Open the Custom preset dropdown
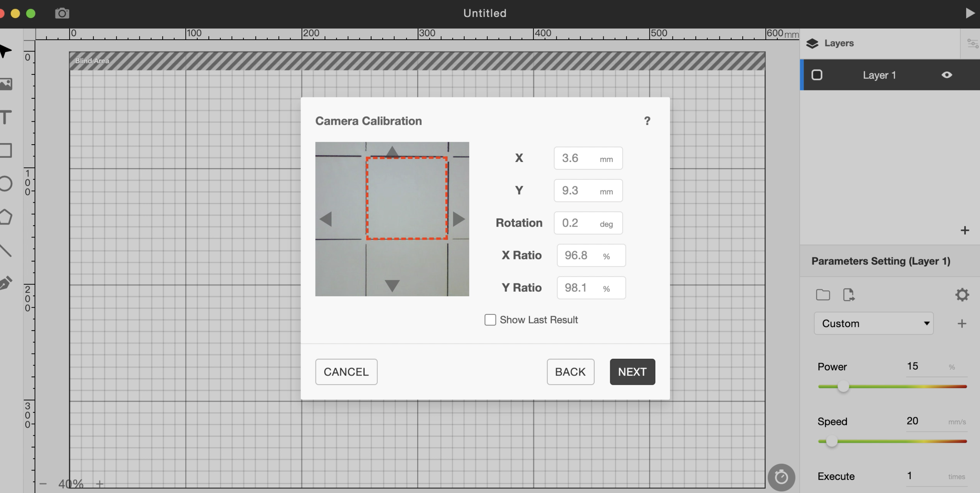This screenshot has width=980, height=493. pyautogui.click(x=873, y=324)
